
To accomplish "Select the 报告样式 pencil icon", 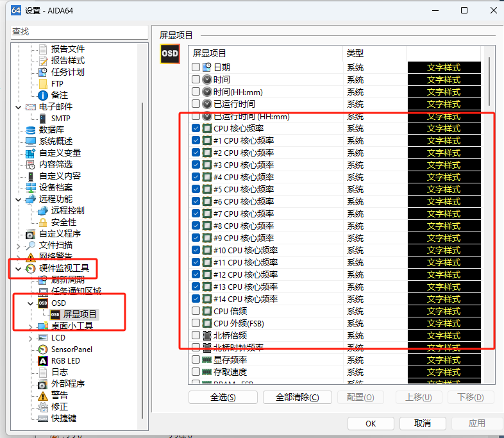I will 43,60.
